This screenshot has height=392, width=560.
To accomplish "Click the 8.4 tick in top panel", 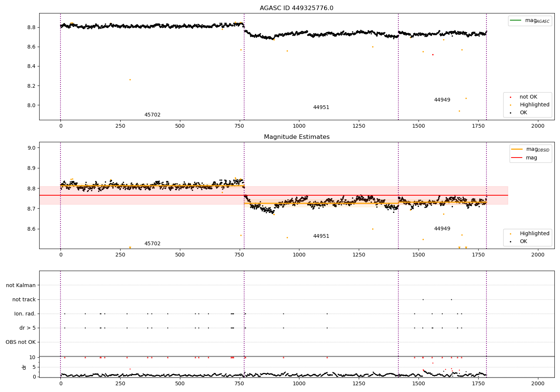I will click(31, 66).
